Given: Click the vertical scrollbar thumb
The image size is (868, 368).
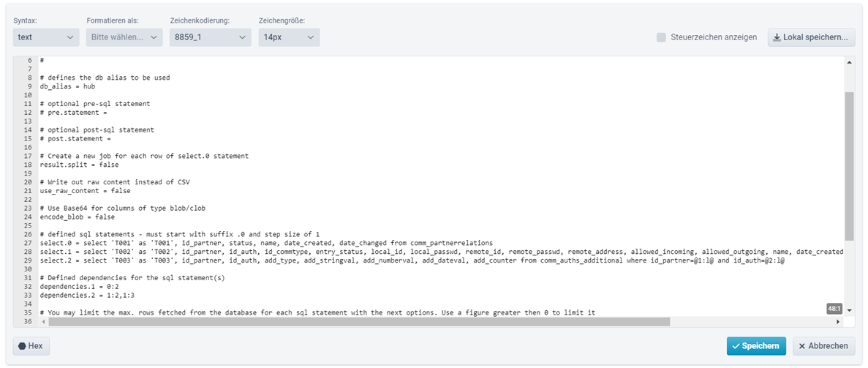Looking at the screenshot, I should pos(850,166).
